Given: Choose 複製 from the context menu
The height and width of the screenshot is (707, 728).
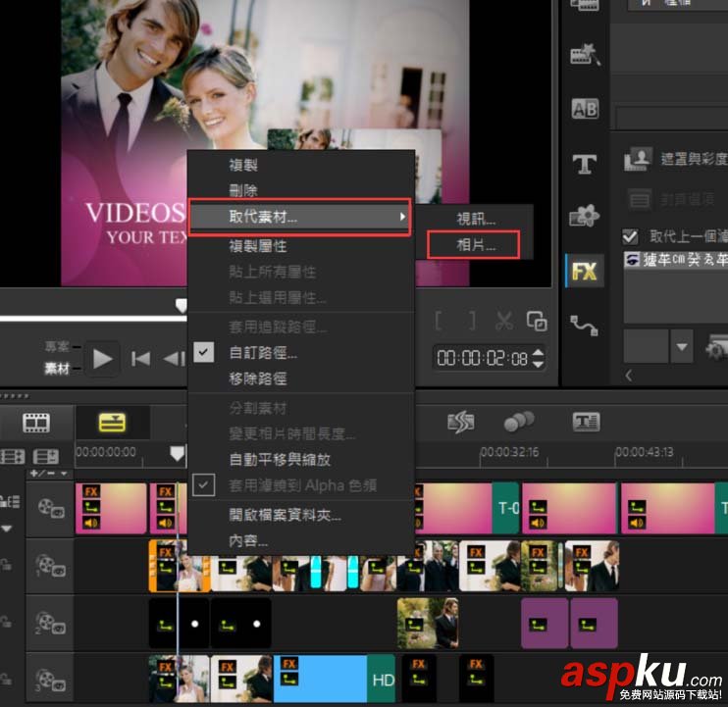Looking at the screenshot, I should tap(243, 165).
